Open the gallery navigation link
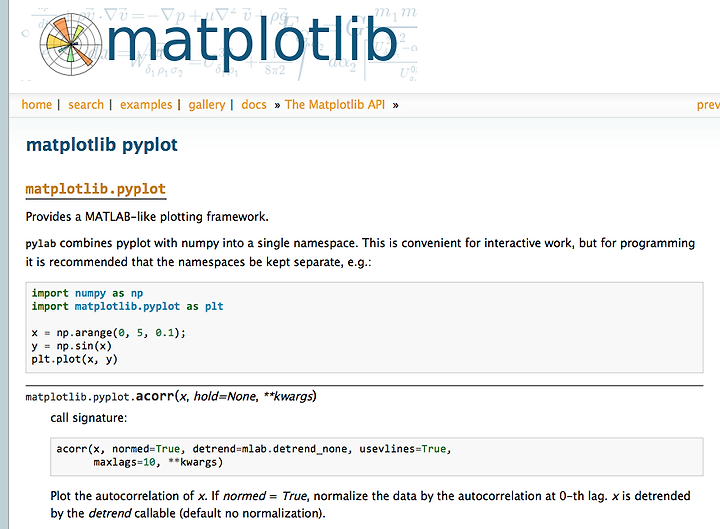The width and height of the screenshot is (720, 529). [207, 105]
